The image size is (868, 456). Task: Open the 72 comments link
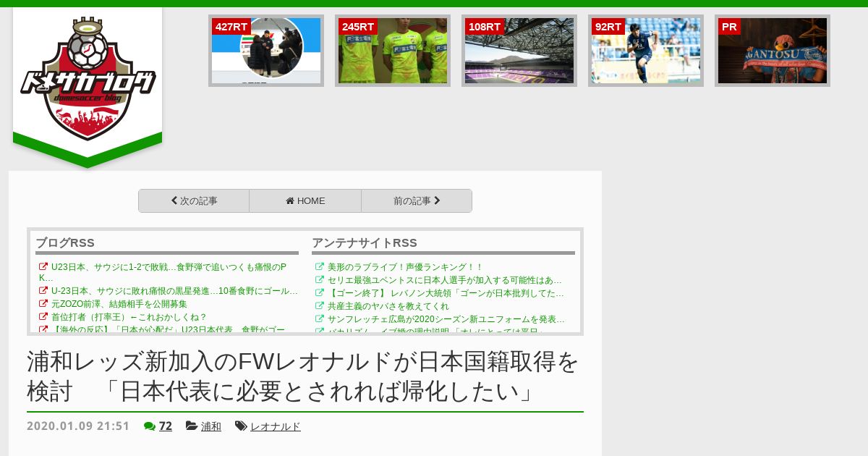point(166,426)
